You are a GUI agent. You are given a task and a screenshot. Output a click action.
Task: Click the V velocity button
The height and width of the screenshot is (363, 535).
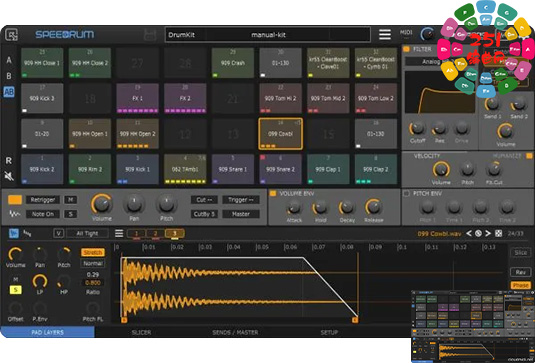click(x=59, y=233)
